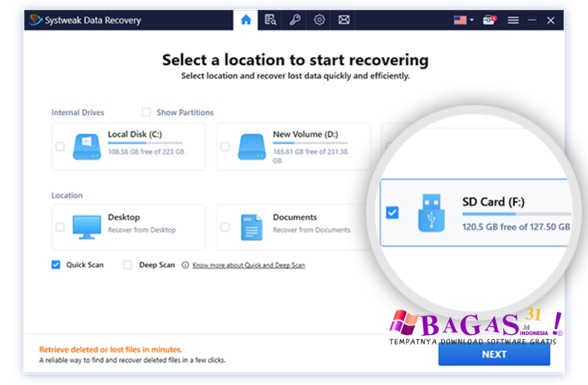This screenshot has width=588, height=385.
Task: Uncheck the SD Card (F:) checkbox
Action: coord(392,213)
